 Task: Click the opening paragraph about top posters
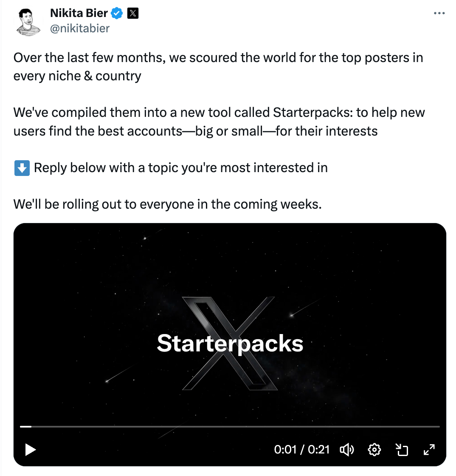click(x=218, y=67)
